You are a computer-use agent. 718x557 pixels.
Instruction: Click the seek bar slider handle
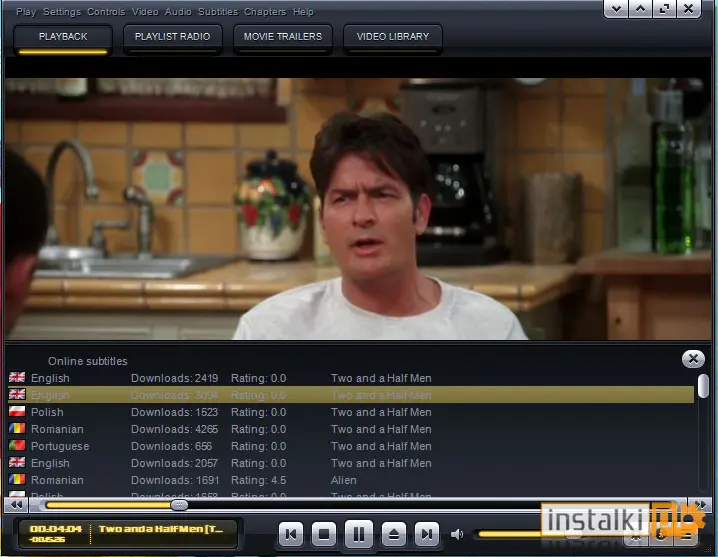click(179, 505)
